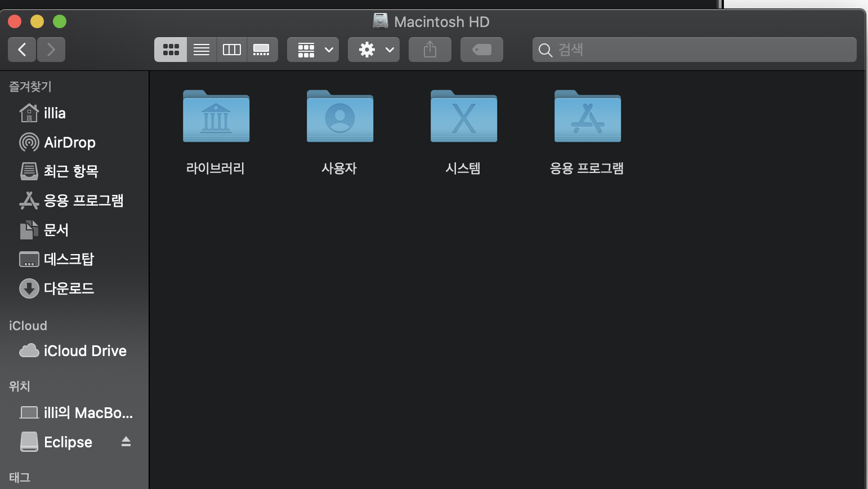Click the 위치 section header
Image resolution: width=868 pixels, height=489 pixels.
pos(20,386)
